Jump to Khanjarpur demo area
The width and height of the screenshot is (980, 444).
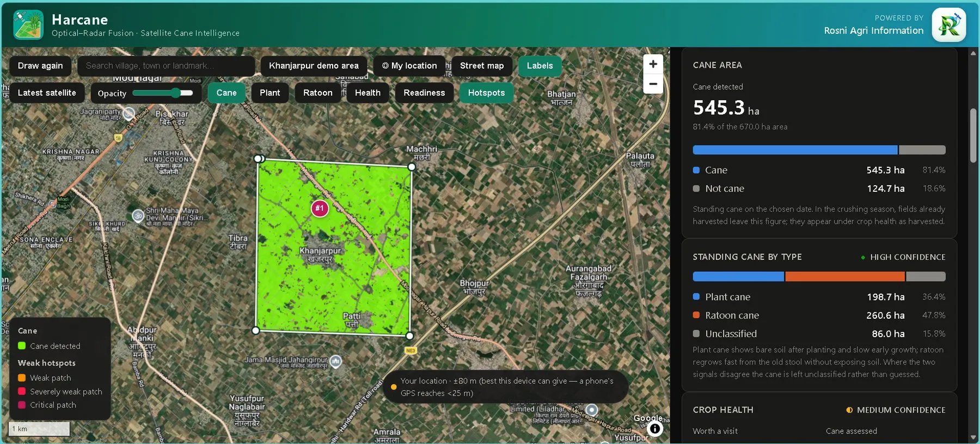(x=314, y=66)
